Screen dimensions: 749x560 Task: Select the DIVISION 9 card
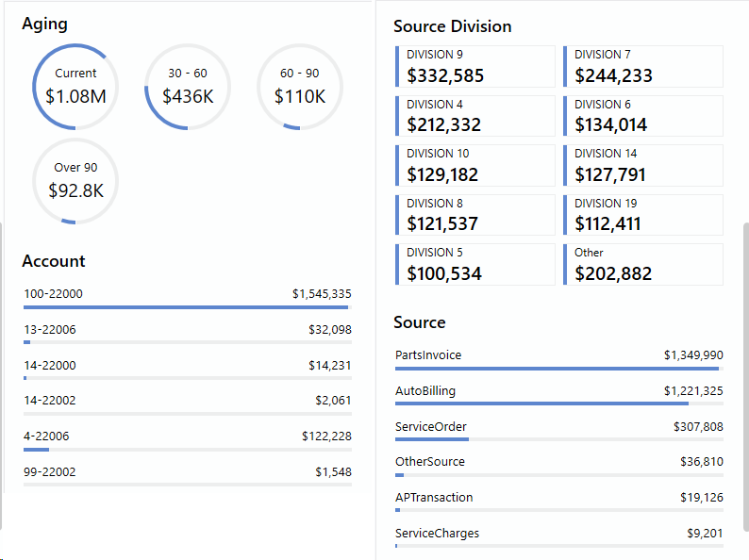click(x=476, y=66)
